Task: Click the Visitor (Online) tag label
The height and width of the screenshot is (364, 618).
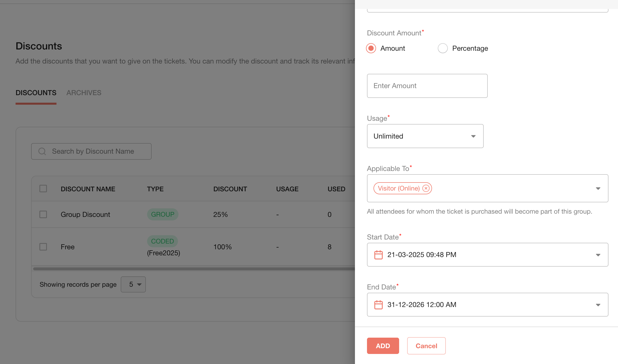Action: 399,188
